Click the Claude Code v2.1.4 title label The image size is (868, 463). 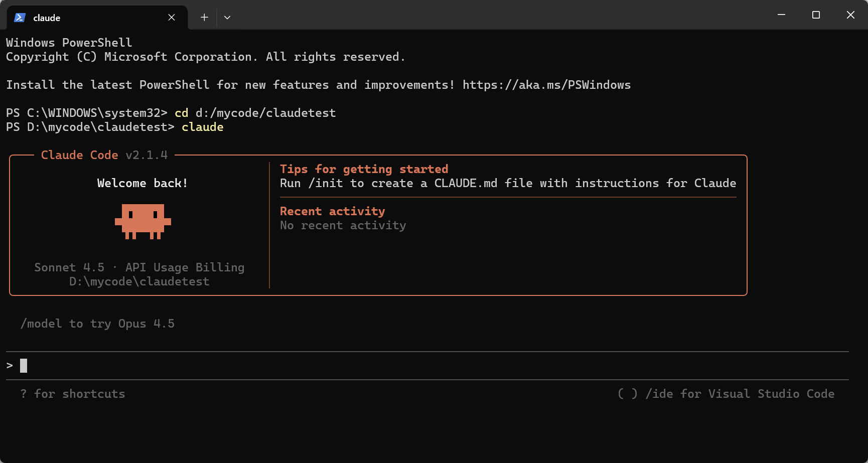[x=104, y=155]
